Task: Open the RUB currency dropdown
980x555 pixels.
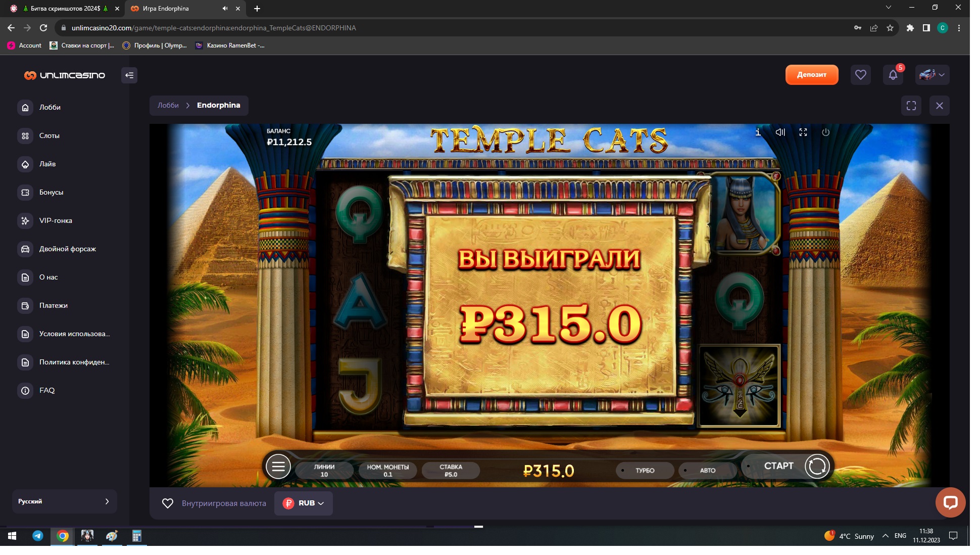Action: (x=304, y=503)
